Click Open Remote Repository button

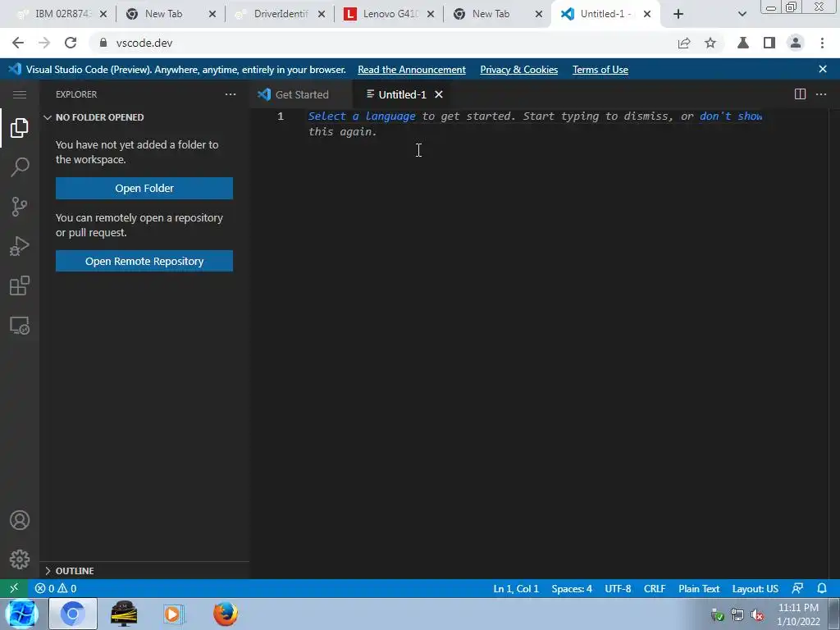144,261
